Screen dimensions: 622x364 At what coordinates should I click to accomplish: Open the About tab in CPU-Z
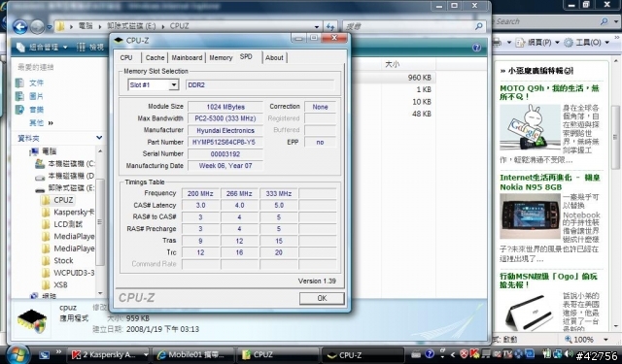(274, 58)
